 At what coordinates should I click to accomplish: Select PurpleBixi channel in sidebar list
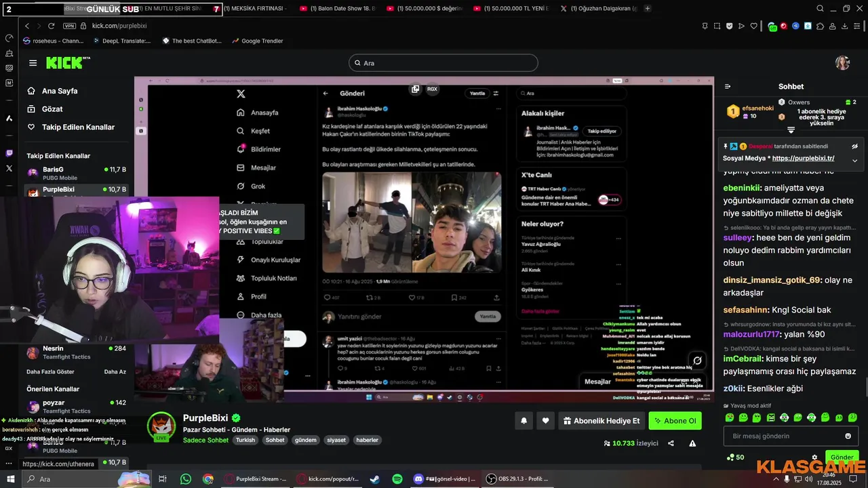[76, 191]
